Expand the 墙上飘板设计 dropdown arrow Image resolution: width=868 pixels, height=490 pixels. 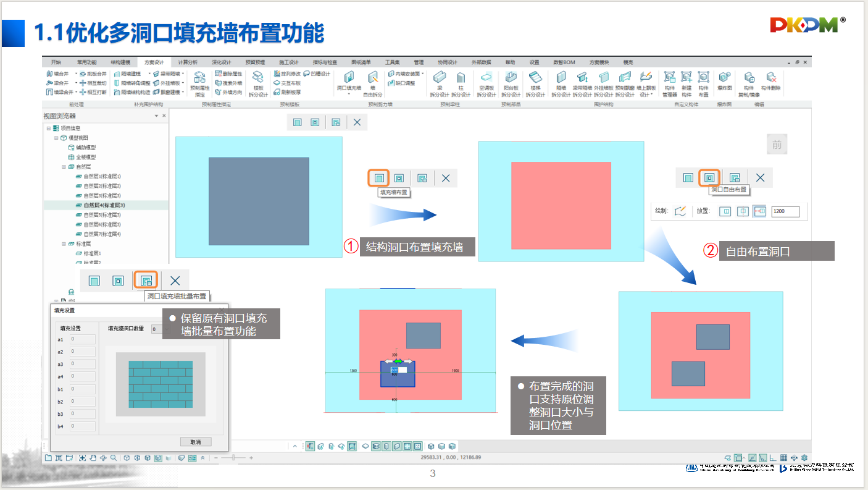(x=651, y=95)
